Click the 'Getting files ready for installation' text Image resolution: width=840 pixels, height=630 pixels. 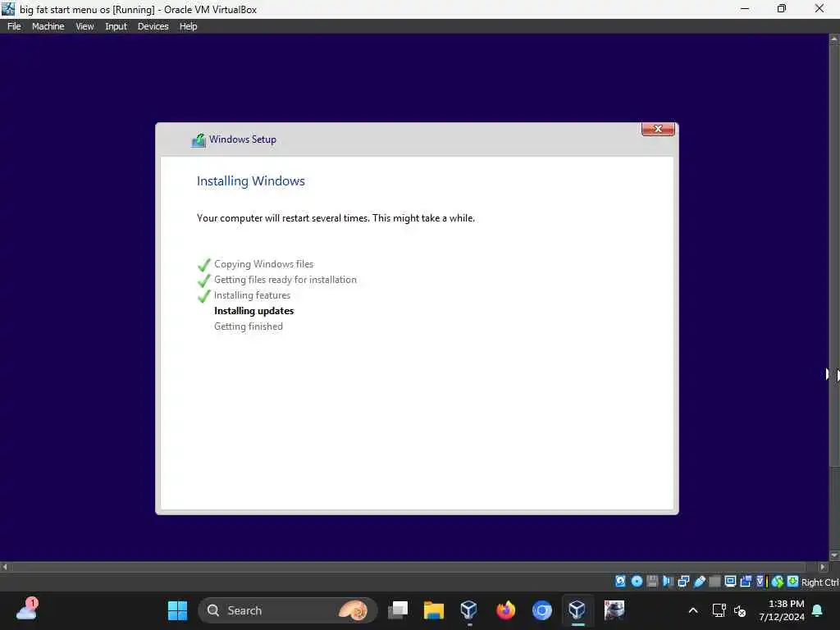coord(285,280)
